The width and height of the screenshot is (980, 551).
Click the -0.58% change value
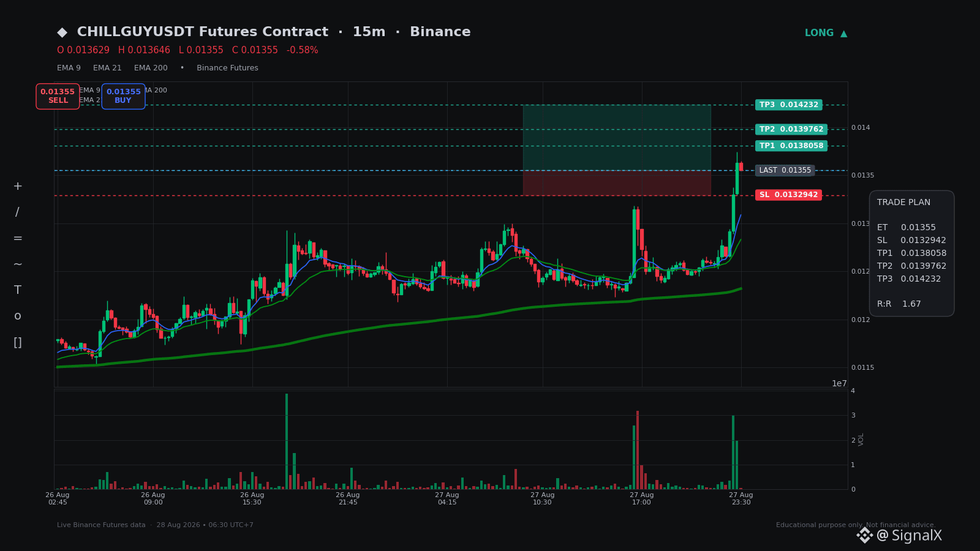[303, 50]
